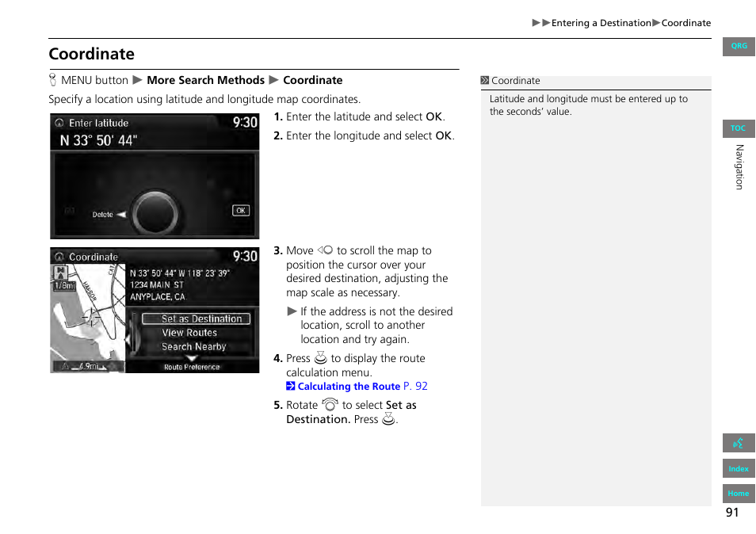Click the press-knob icon in step 4

[x=321, y=357]
